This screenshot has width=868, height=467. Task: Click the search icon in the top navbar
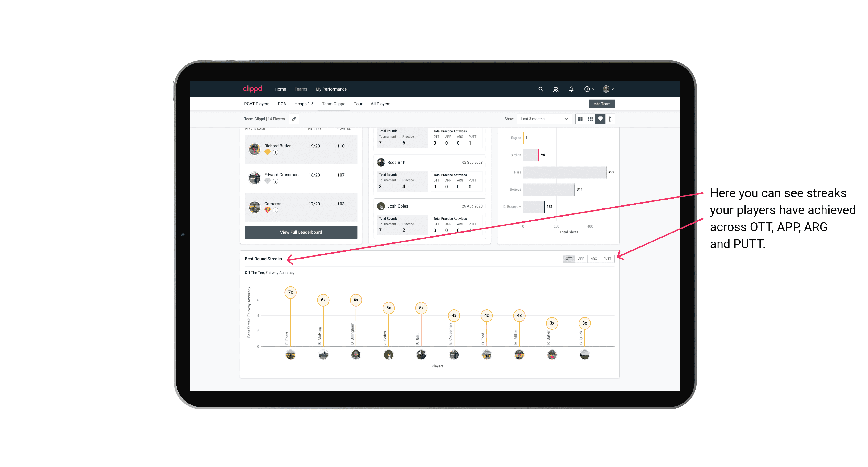[x=540, y=89]
